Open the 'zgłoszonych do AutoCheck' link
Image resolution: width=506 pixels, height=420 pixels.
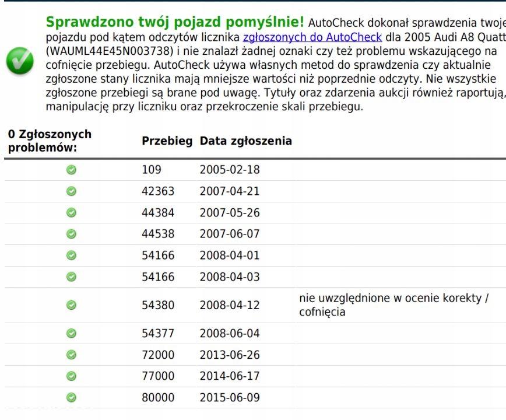(x=312, y=38)
